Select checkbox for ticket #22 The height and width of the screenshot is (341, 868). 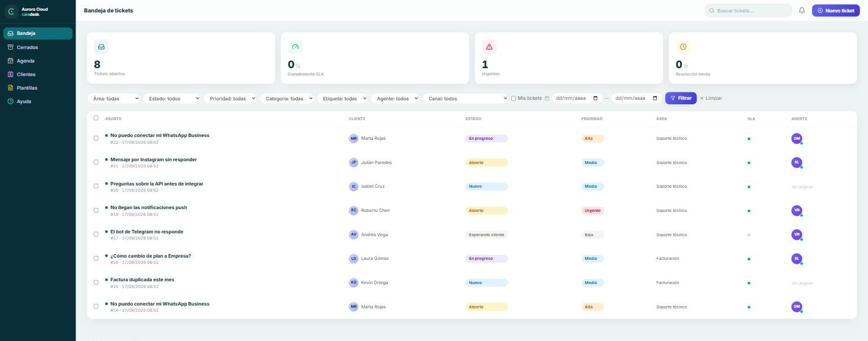[96, 138]
